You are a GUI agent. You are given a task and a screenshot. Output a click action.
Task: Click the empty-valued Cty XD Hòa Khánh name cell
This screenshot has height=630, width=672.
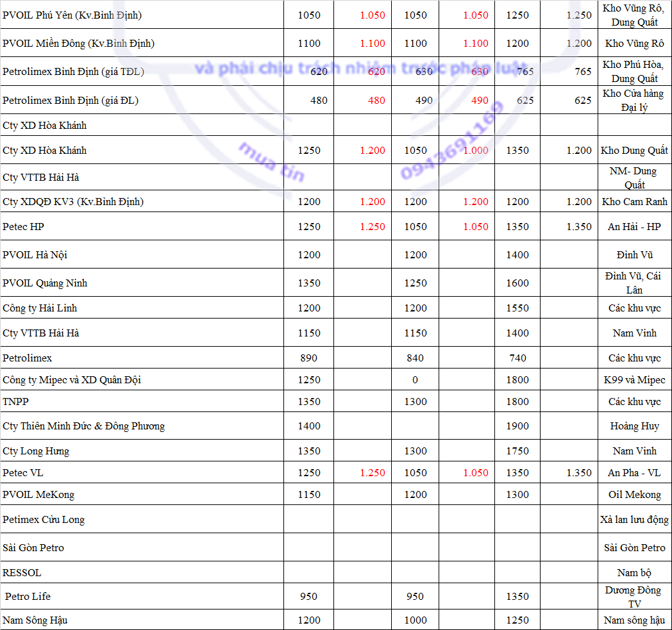(142, 125)
